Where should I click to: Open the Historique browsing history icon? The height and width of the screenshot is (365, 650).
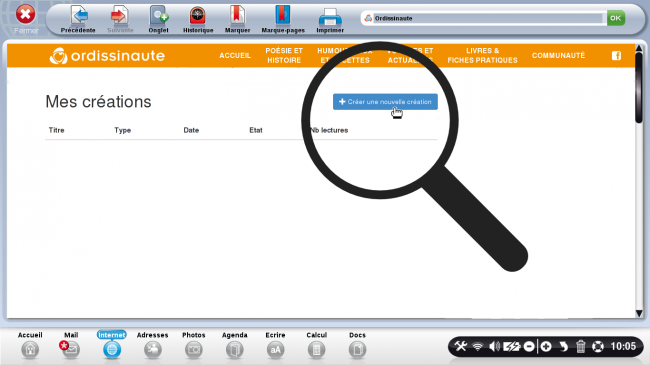pos(198,16)
